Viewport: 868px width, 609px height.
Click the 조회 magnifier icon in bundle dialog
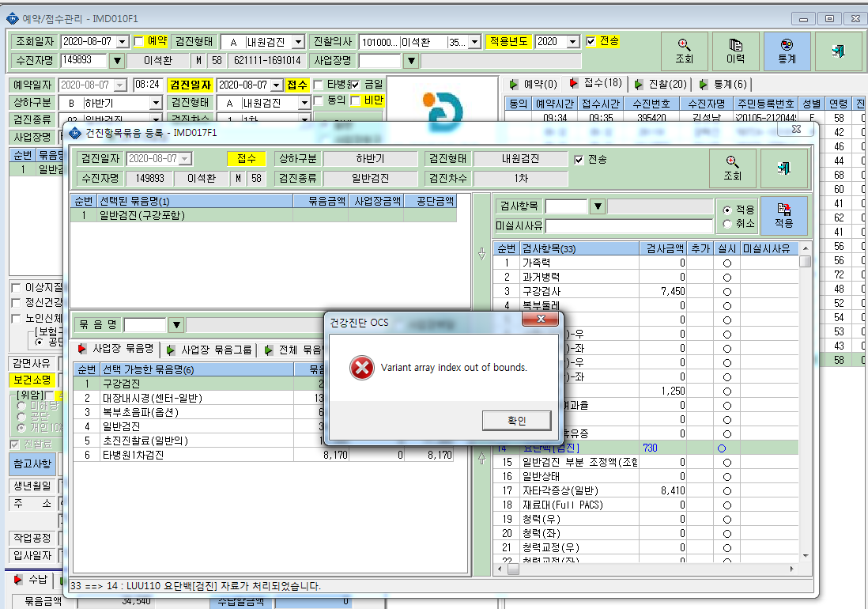tap(732, 168)
